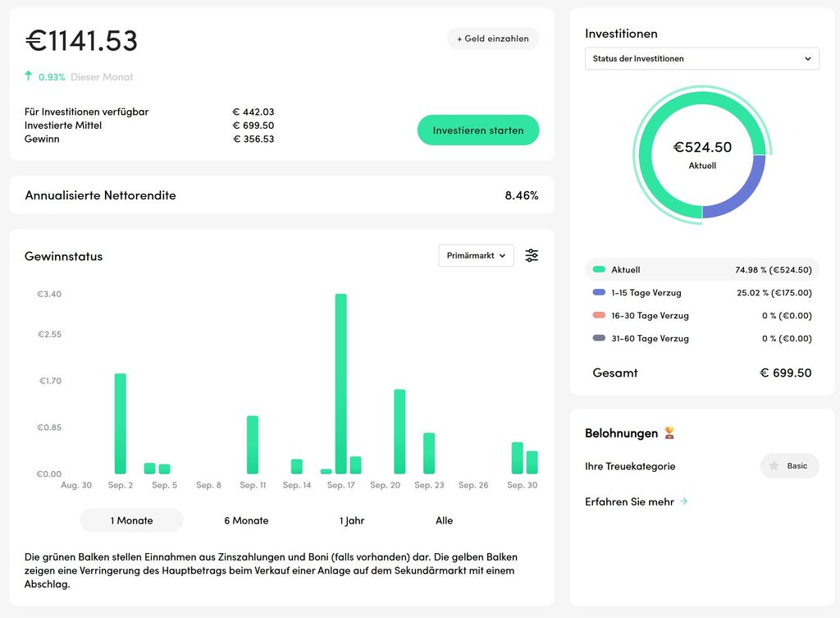Click the € 356.53 Gewinn value
The height and width of the screenshot is (618, 840).
coord(253,139)
